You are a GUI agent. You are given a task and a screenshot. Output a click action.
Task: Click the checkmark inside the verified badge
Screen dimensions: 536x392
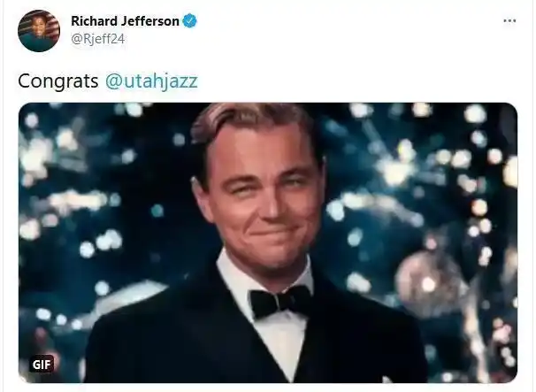(189, 21)
